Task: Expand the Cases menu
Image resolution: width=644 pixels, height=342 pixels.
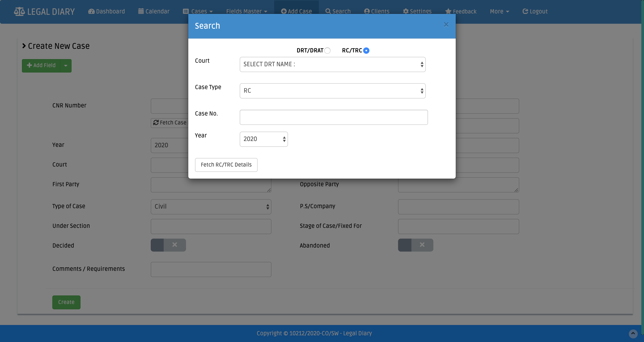Action: tap(198, 11)
